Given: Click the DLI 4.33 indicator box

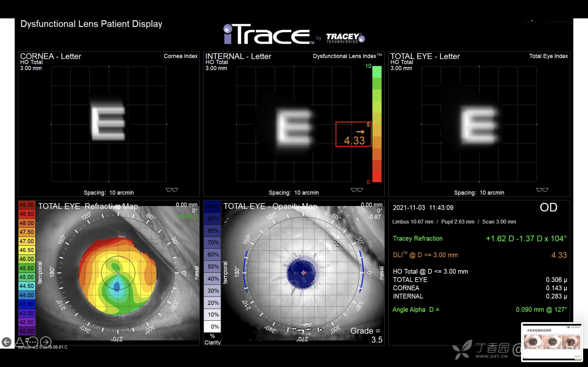Looking at the screenshot, I should [x=353, y=134].
